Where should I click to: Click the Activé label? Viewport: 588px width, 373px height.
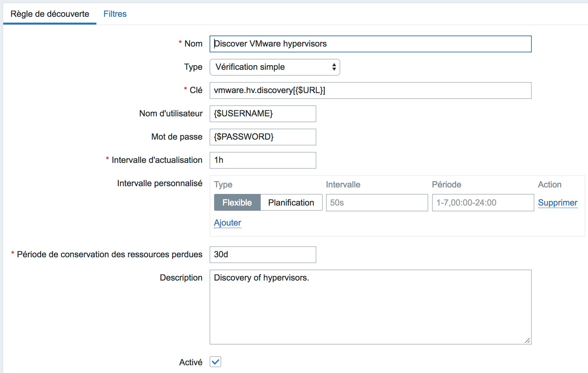click(x=191, y=362)
